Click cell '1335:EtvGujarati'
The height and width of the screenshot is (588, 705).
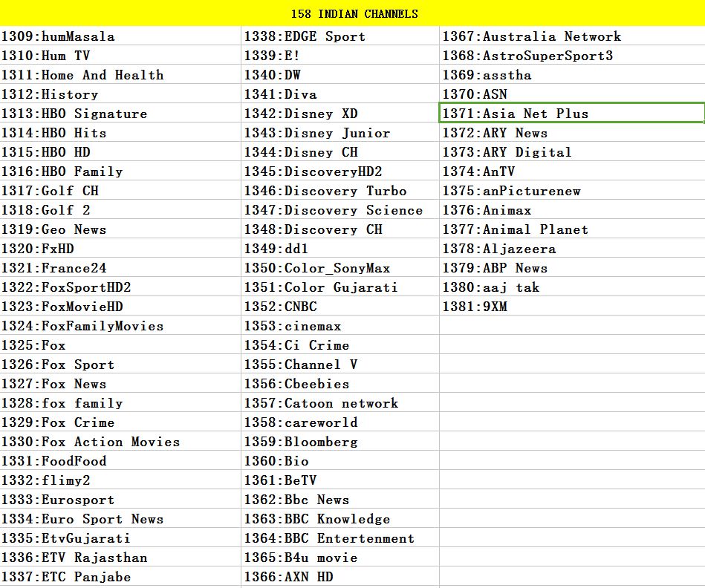[120, 538]
